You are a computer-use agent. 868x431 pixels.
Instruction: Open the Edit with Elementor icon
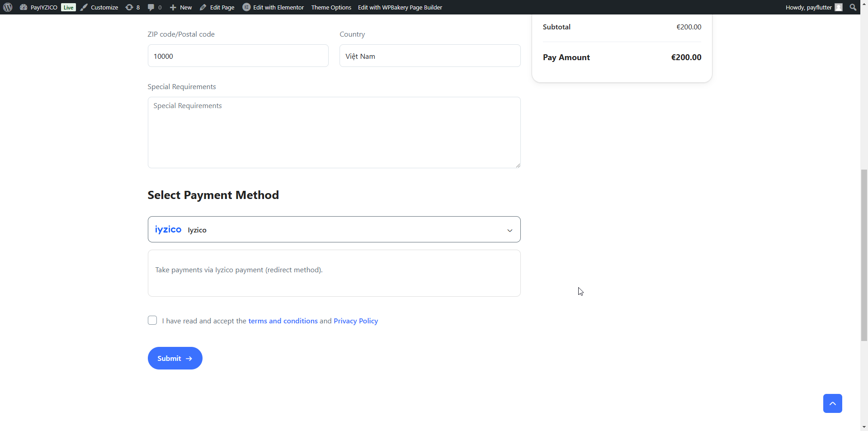247,7
